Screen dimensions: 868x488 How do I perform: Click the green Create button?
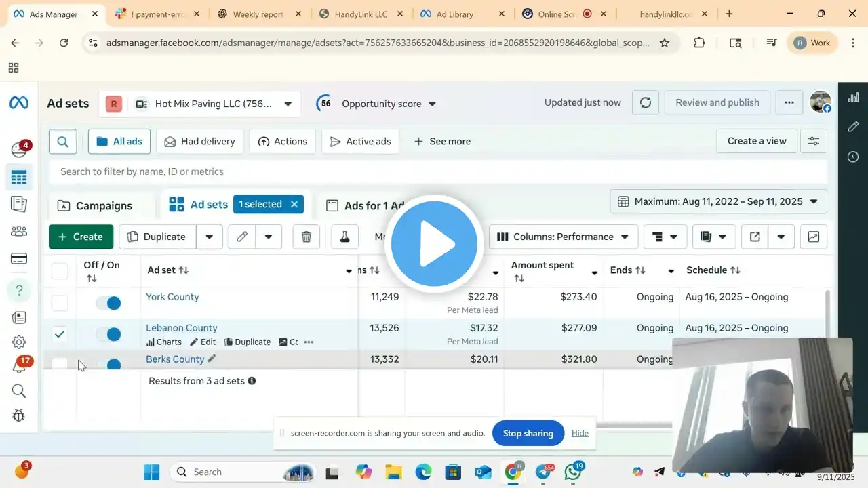[81, 237]
